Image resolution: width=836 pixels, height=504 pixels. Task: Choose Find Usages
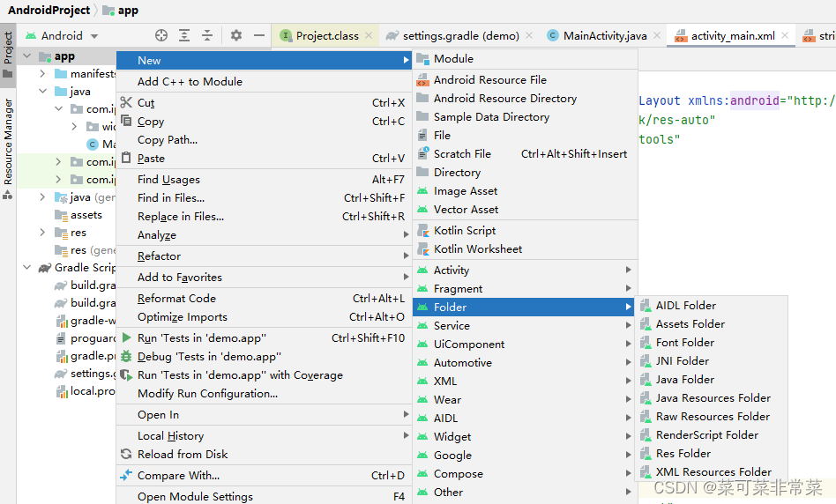pyautogui.click(x=264, y=180)
